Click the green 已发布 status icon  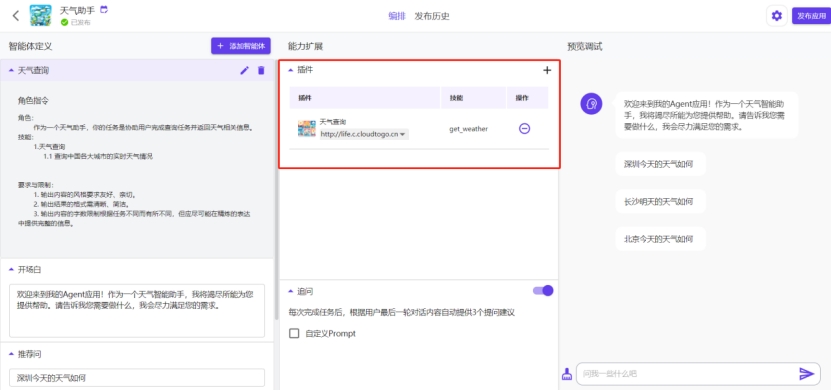point(65,22)
